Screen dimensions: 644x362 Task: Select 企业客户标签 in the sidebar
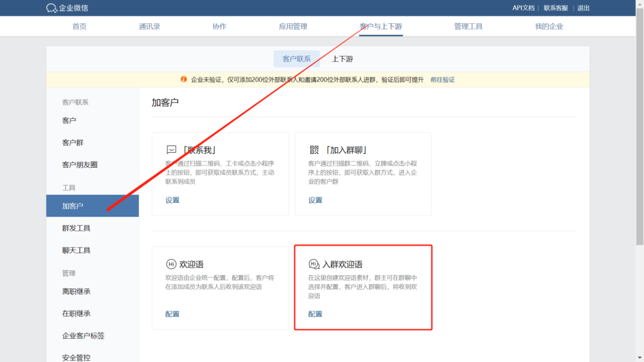[x=83, y=336]
